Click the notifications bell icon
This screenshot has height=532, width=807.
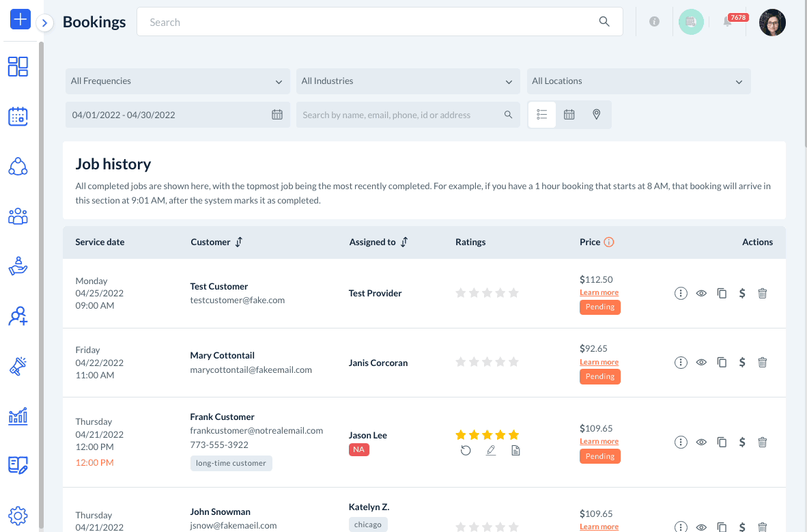[728, 22]
